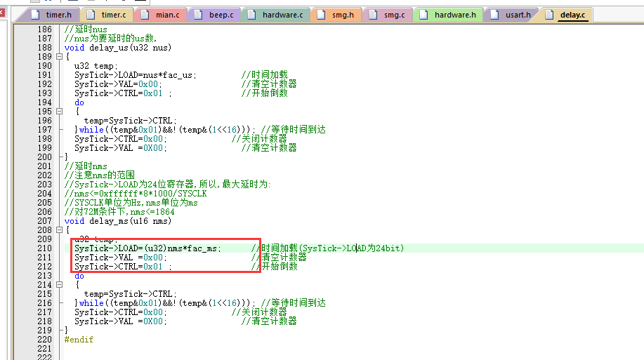
Task: Switch to the timer.c tab
Action: [107, 15]
